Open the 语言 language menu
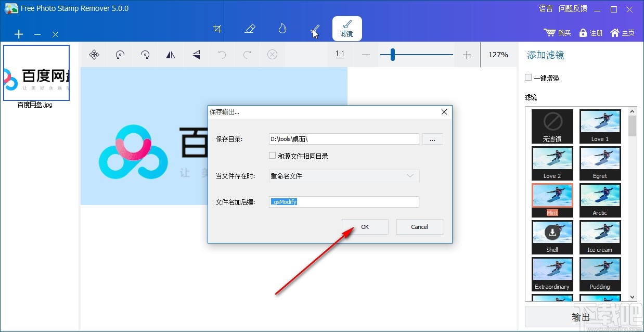The height and width of the screenshot is (332, 644). tap(545, 8)
